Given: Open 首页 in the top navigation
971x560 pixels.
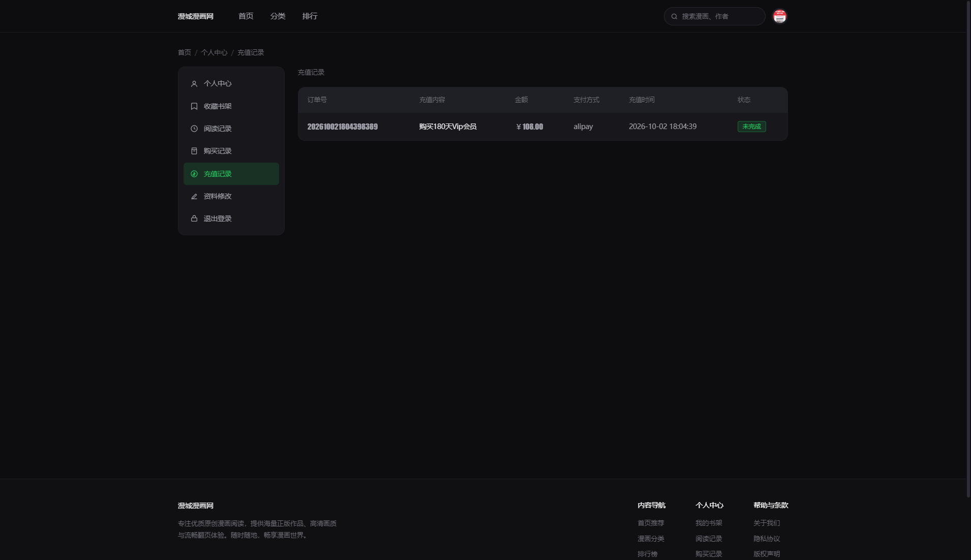Looking at the screenshot, I should [246, 16].
